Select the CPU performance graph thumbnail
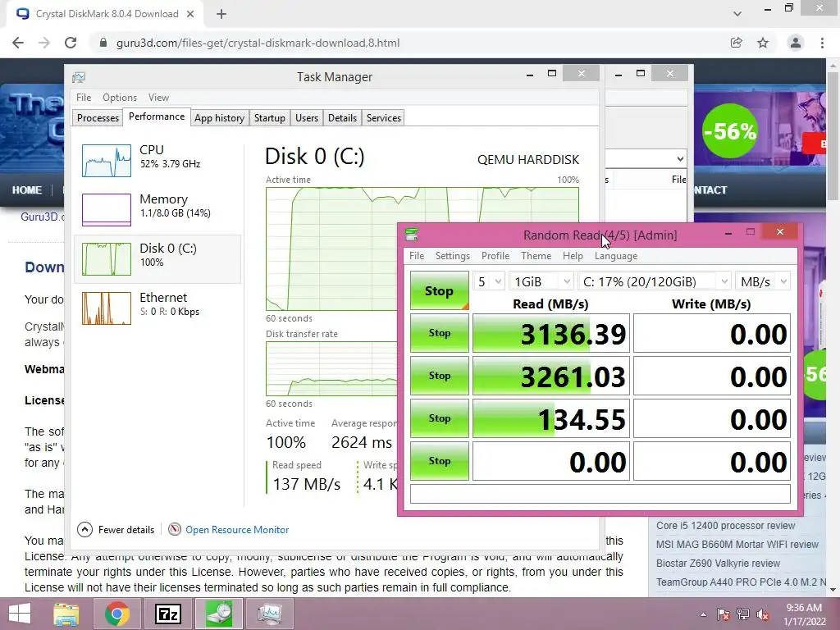This screenshot has width=840, height=630. pos(106,161)
